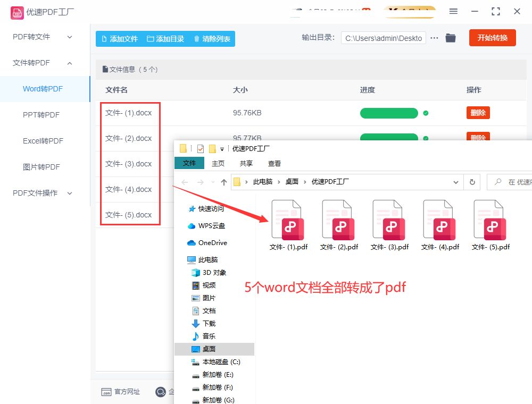Viewport: 532px width, 404px height.
Task: Click the 添加目录 button
Action: 165,39
